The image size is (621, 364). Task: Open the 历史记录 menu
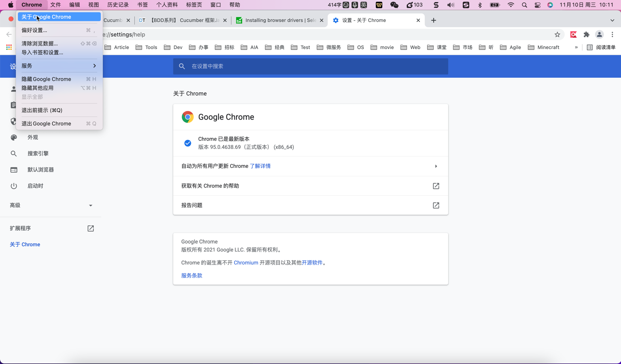pyautogui.click(x=118, y=5)
